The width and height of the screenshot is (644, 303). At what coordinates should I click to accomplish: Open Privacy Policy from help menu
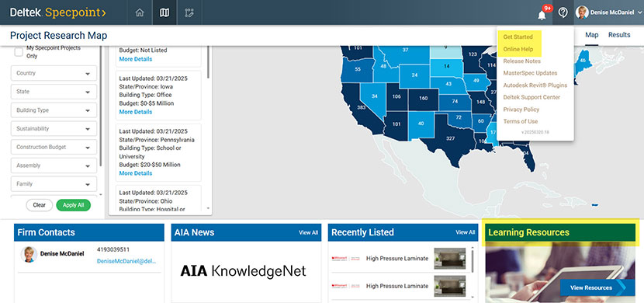521,110
